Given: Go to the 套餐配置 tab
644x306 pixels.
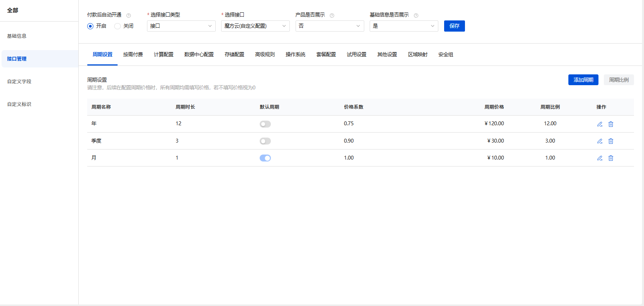Looking at the screenshot, I should point(326,54).
